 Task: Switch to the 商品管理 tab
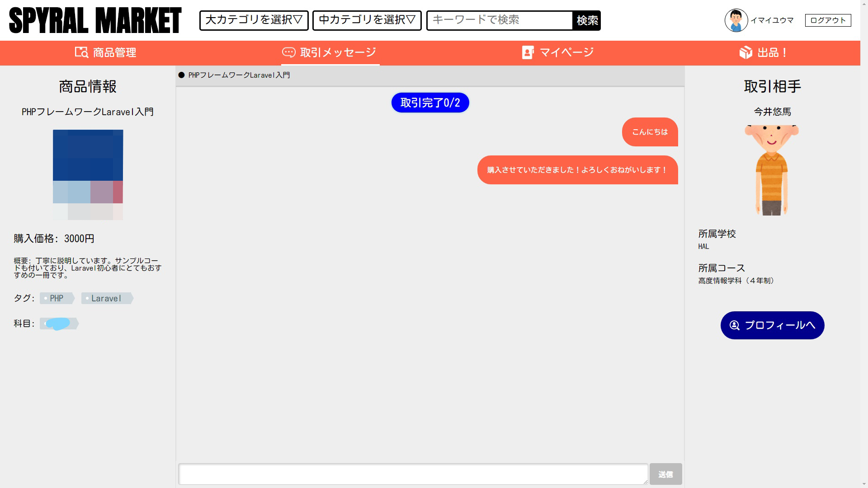[114, 52]
